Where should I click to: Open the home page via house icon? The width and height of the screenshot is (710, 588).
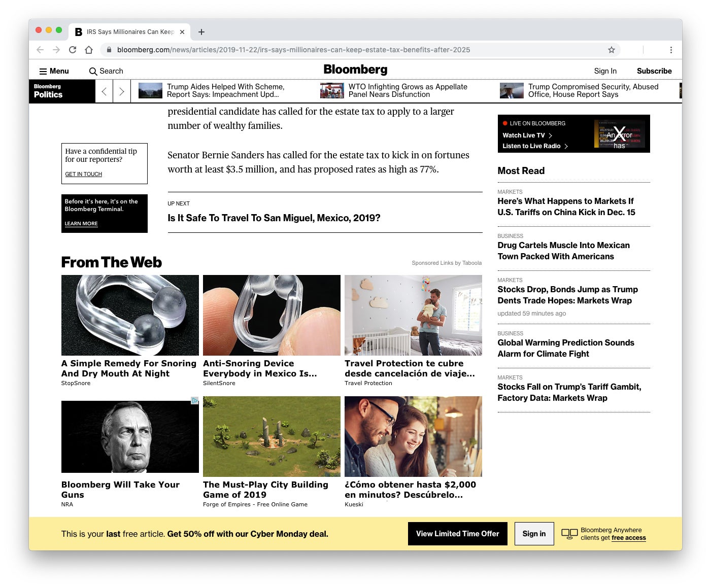(89, 50)
